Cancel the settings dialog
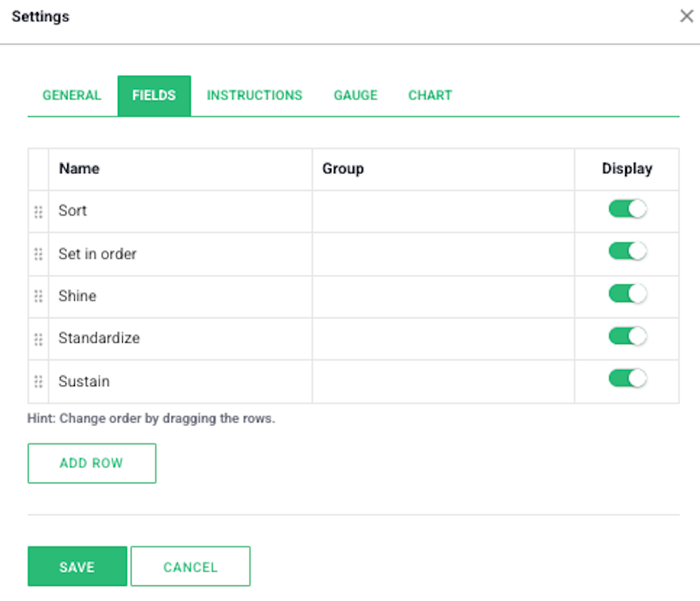This screenshot has height=601, width=700. point(191,566)
